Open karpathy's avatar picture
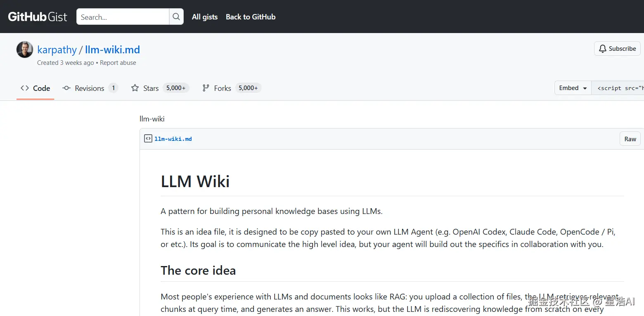Screen dimensions: 644x316 (x=25, y=50)
